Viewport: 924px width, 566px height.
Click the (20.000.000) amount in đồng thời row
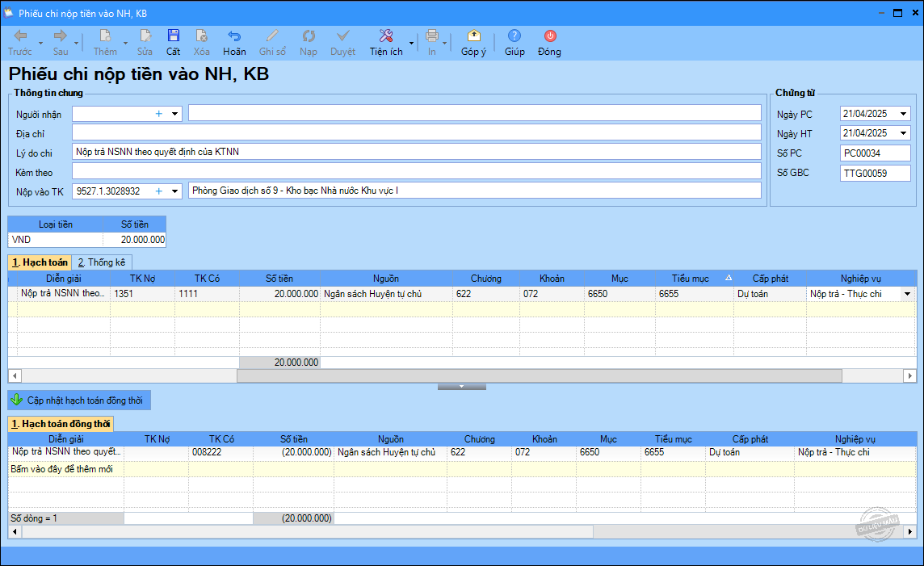pos(293,452)
